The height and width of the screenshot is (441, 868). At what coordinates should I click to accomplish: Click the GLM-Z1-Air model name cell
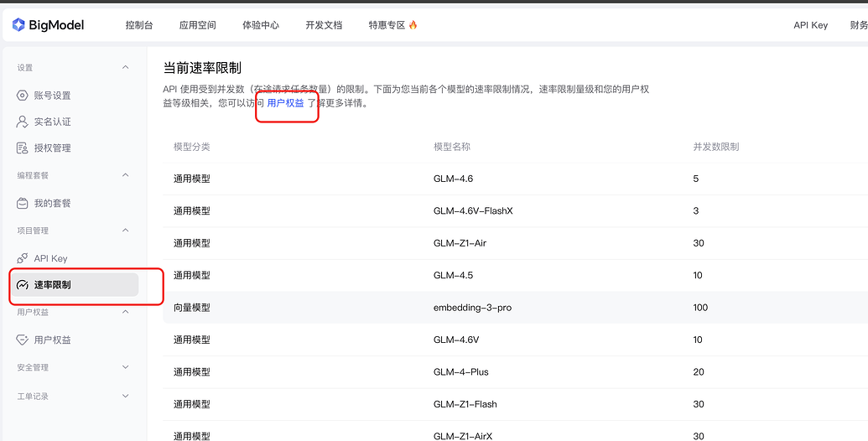(x=460, y=243)
